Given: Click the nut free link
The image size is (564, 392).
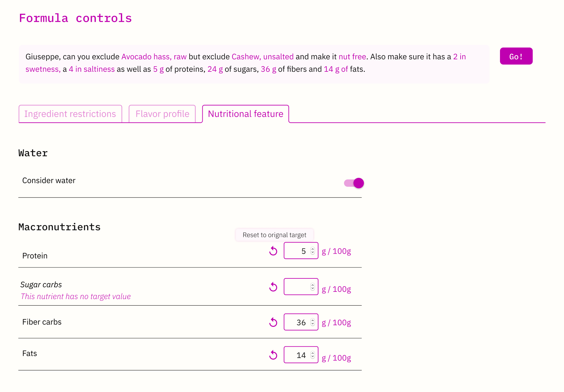Looking at the screenshot, I should point(352,57).
